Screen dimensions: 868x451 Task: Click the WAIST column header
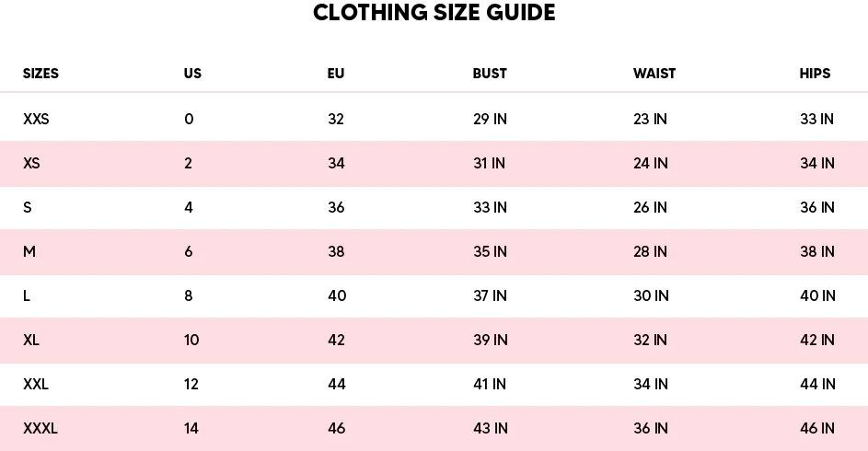654,74
